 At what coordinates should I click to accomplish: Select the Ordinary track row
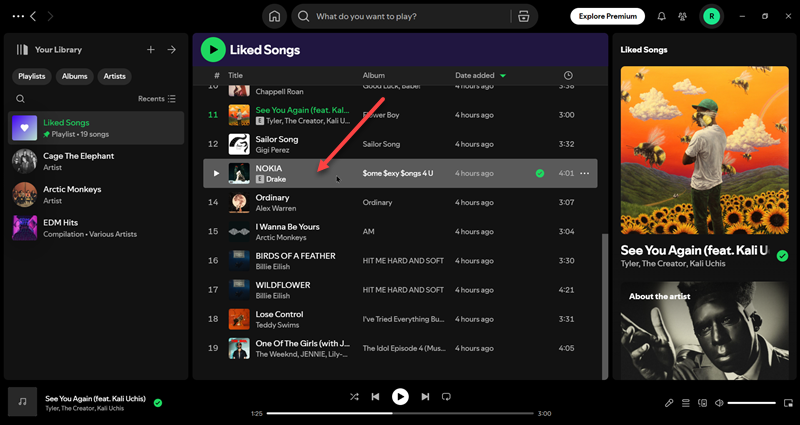click(400, 203)
